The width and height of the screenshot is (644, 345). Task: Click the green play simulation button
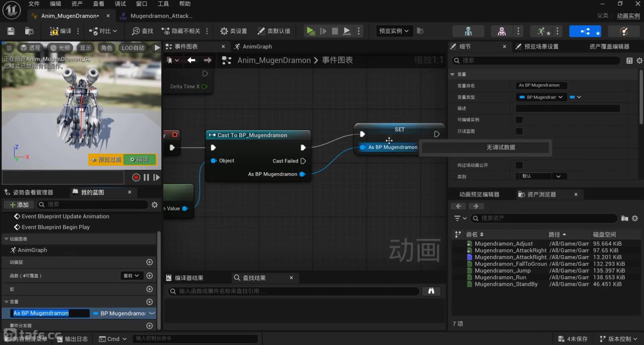(x=311, y=31)
